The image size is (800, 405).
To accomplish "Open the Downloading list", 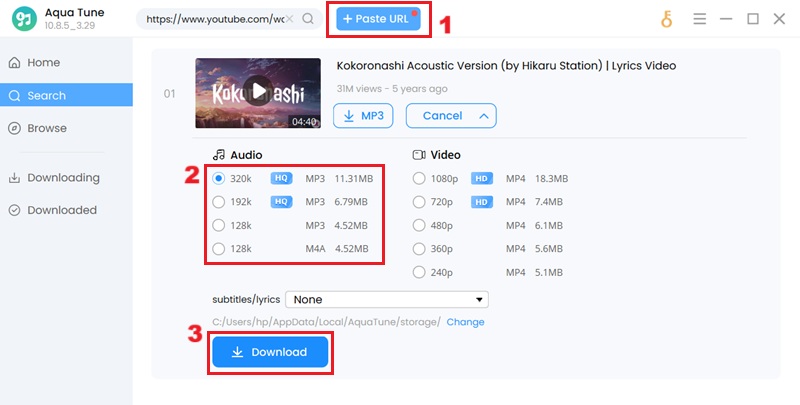I will pyautogui.click(x=63, y=178).
